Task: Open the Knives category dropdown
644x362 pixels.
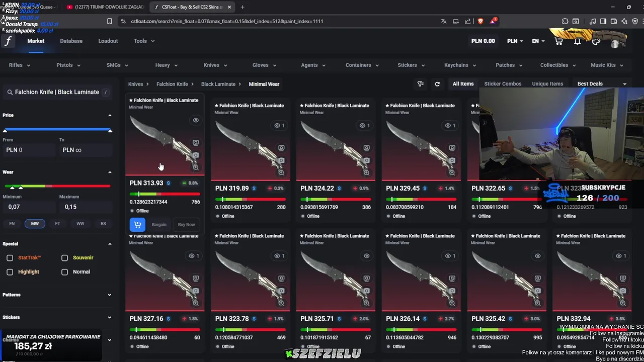Action: pyautogui.click(x=215, y=65)
